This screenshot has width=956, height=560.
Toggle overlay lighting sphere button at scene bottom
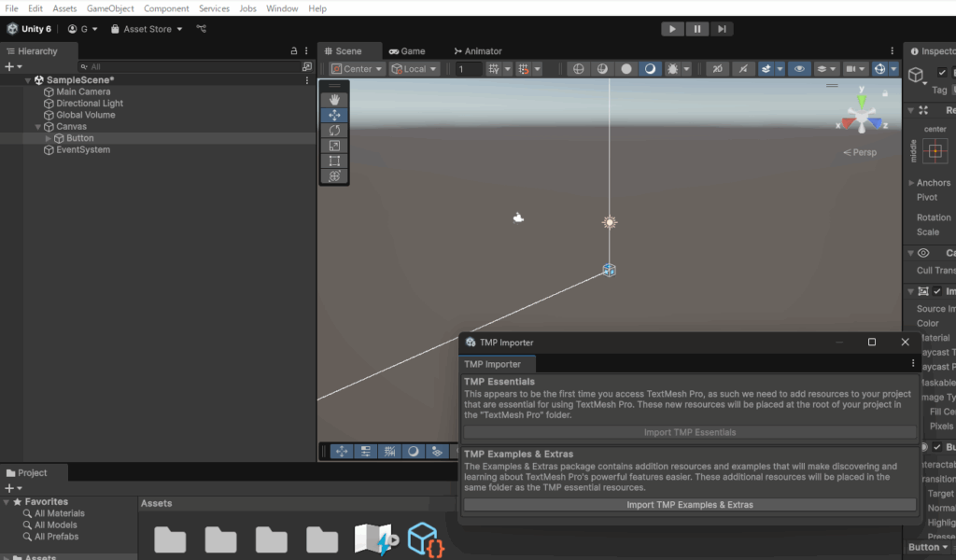(x=413, y=452)
